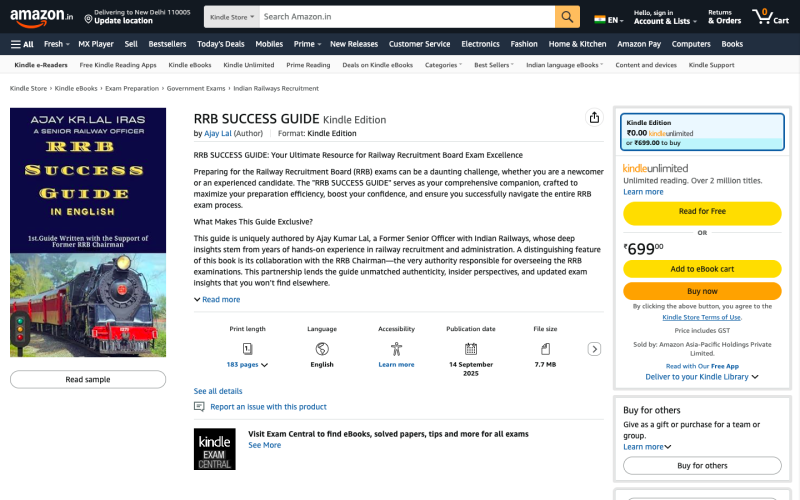Click the India flag language icon

[599, 18]
